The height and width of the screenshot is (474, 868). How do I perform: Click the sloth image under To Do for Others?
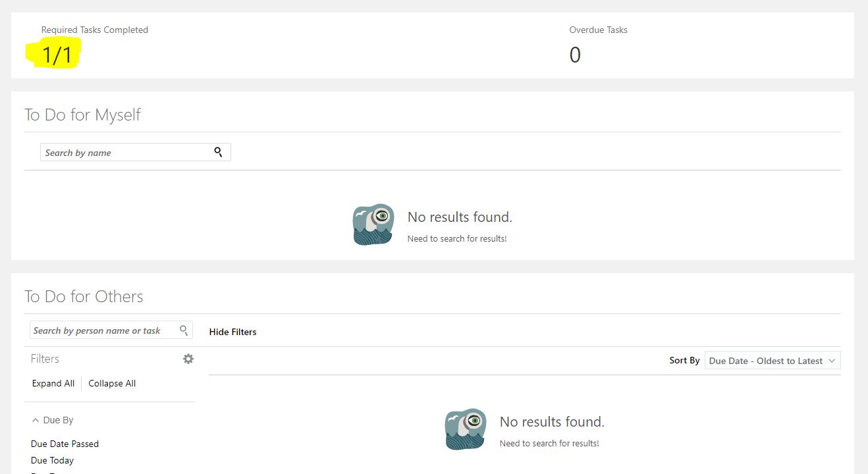point(466,429)
